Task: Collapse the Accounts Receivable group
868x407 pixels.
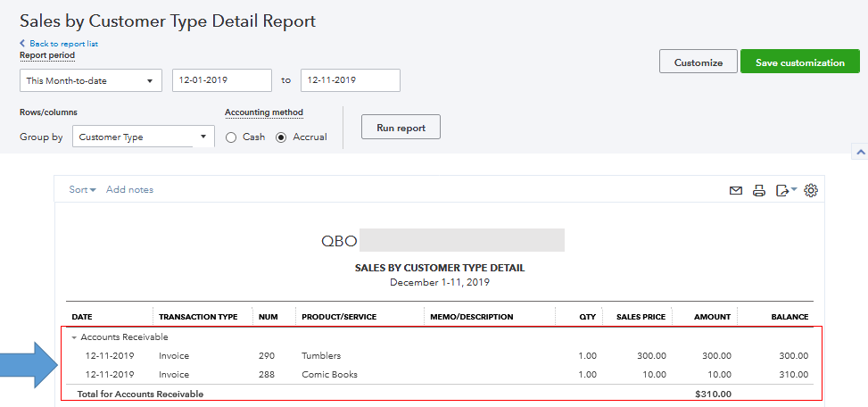Action: point(74,337)
